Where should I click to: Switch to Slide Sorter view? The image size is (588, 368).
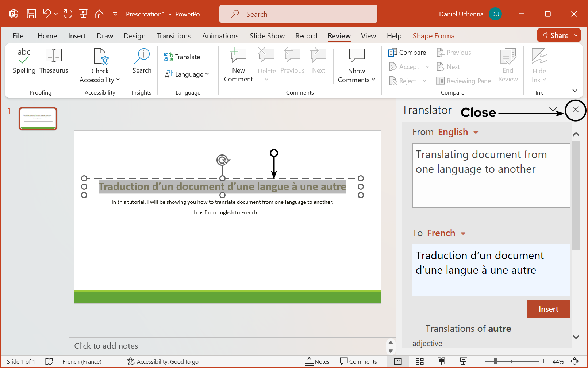[419, 361]
